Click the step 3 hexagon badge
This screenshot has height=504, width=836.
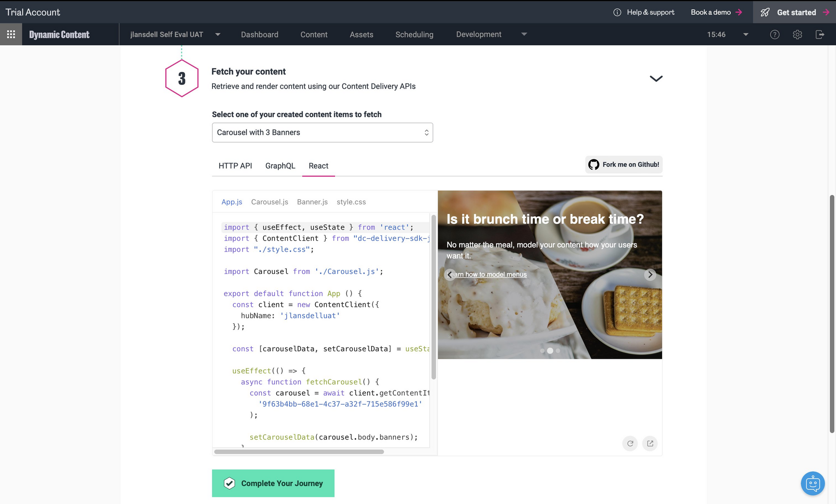pos(182,79)
